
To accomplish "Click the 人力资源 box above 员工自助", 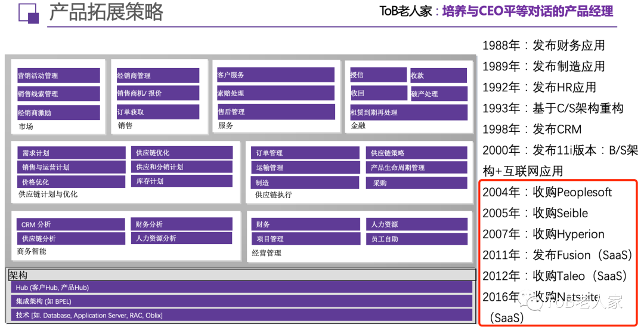I will coord(417,224).
